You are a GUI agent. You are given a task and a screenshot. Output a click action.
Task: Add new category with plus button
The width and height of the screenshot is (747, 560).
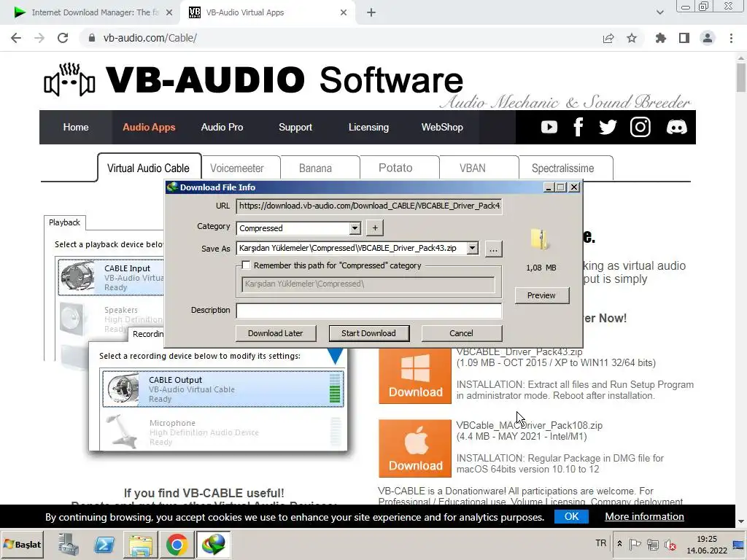(375, 228)
